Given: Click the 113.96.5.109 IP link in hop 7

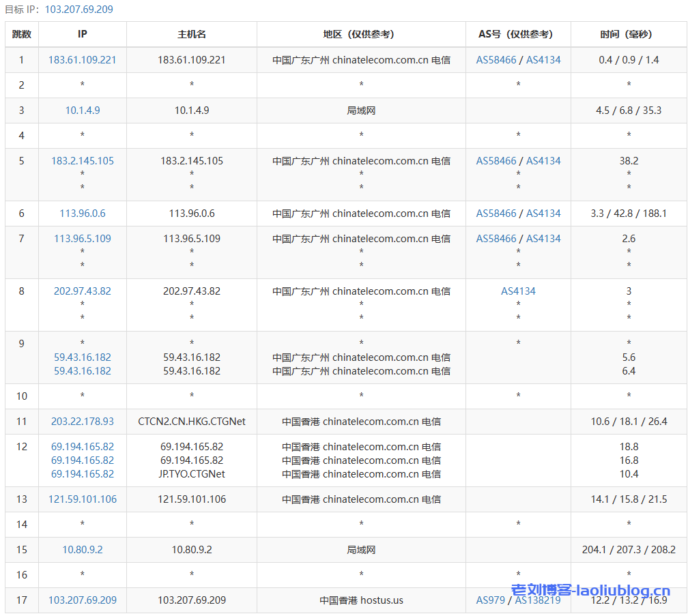Looking at the screenshot, I should click(82, 239).
